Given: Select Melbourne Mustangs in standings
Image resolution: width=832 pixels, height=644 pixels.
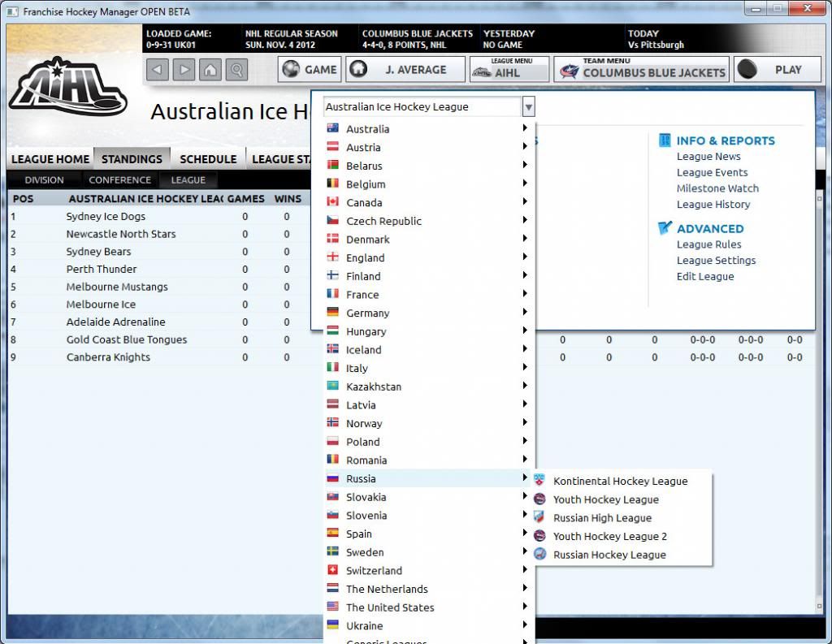Looking at the screenshot, I should (117, 287).
